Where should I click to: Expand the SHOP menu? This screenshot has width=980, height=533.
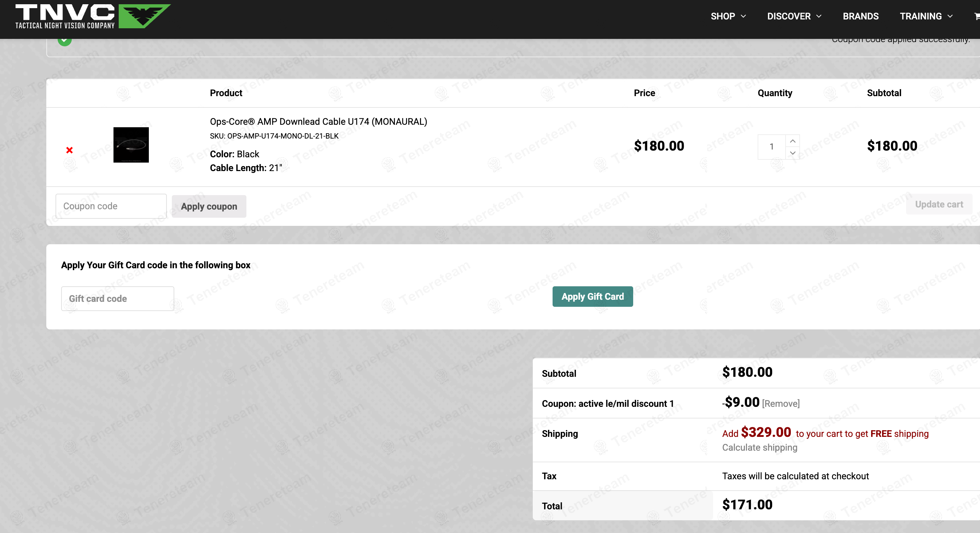[x=728, y=16]
